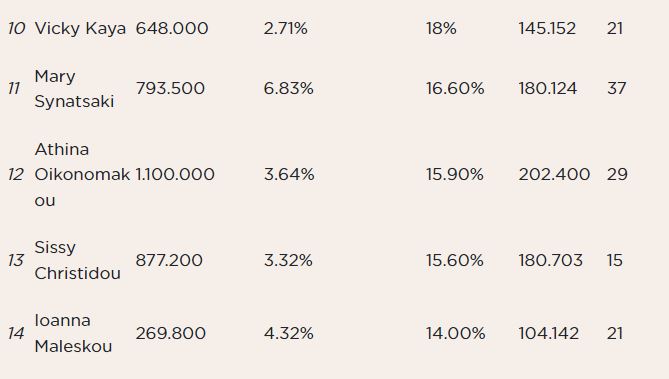Screen dimensions: 669x379
Task: Select the 1.100.000 followers value
Action: 175,175
